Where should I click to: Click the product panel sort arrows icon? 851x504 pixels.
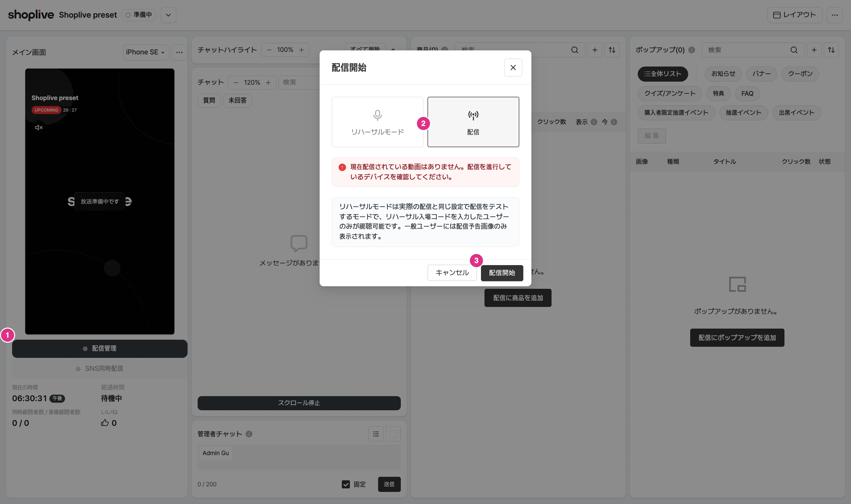612,50
